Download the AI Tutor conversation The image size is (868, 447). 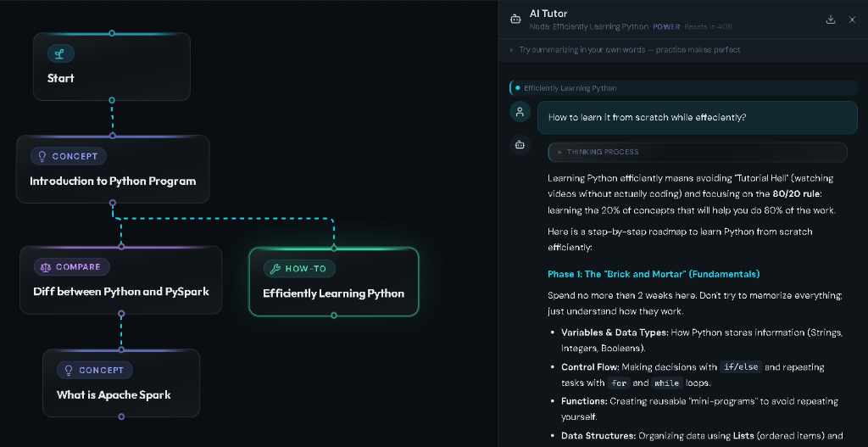[830, 20]
